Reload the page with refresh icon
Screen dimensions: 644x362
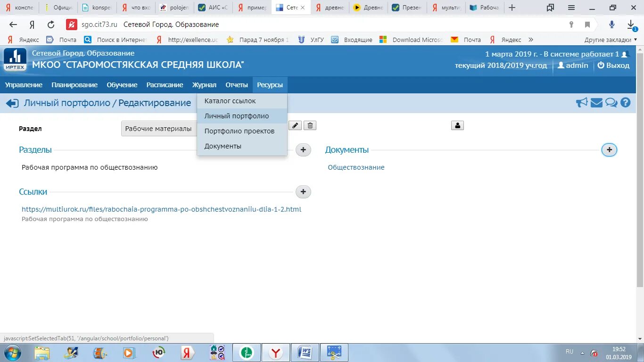51,25
